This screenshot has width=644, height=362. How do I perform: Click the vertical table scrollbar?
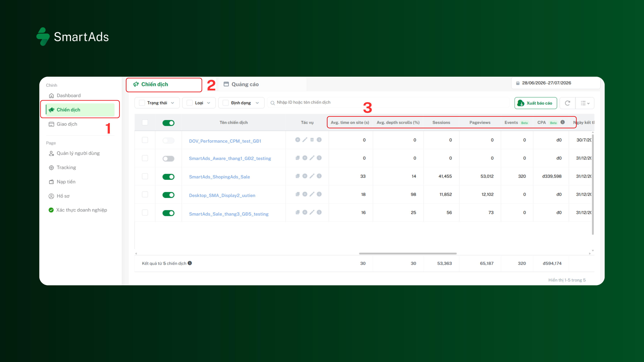click(592, 184)
